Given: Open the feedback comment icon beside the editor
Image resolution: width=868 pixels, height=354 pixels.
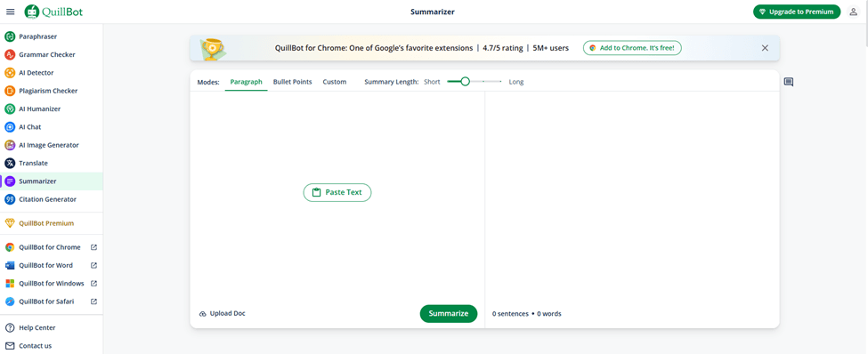Looking at the screenshot, I should [789, 83].
